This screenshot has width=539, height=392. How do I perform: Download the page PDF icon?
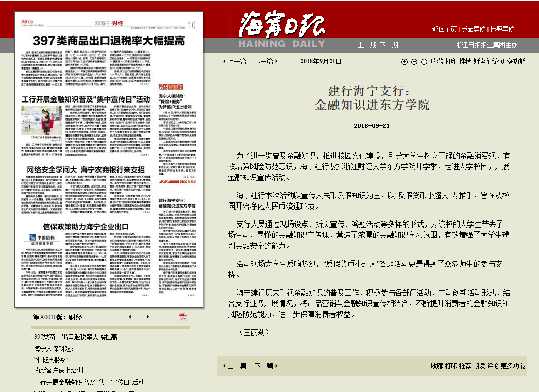[183, 317]
